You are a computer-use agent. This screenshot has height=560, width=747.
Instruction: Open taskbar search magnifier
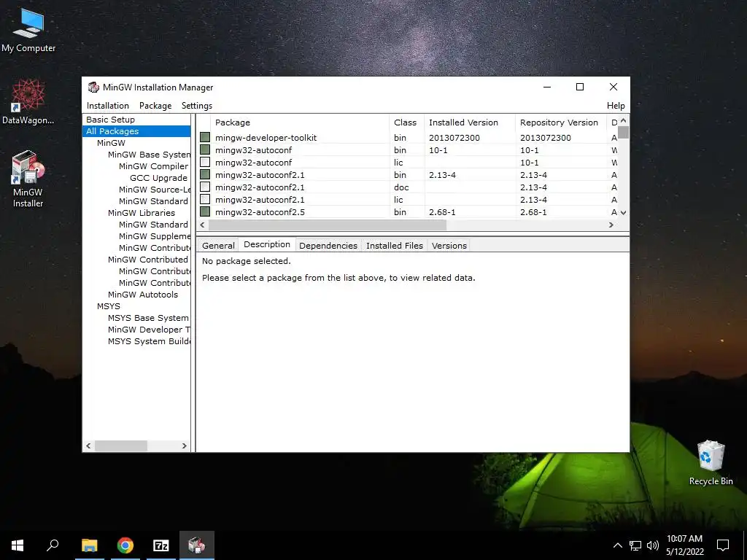pos(53,545)
